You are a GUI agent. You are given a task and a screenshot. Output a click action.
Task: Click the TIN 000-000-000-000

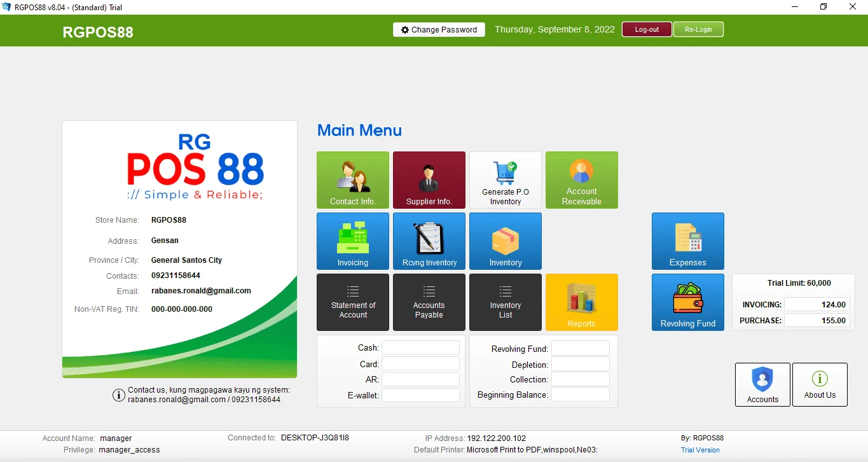pyautogui.click(x=182, y=309)
